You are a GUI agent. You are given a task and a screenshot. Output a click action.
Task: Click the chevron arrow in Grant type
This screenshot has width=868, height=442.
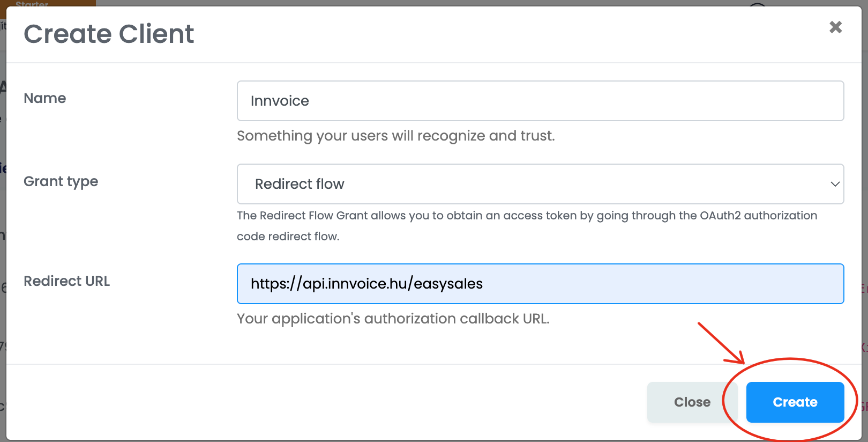(835, 184)
